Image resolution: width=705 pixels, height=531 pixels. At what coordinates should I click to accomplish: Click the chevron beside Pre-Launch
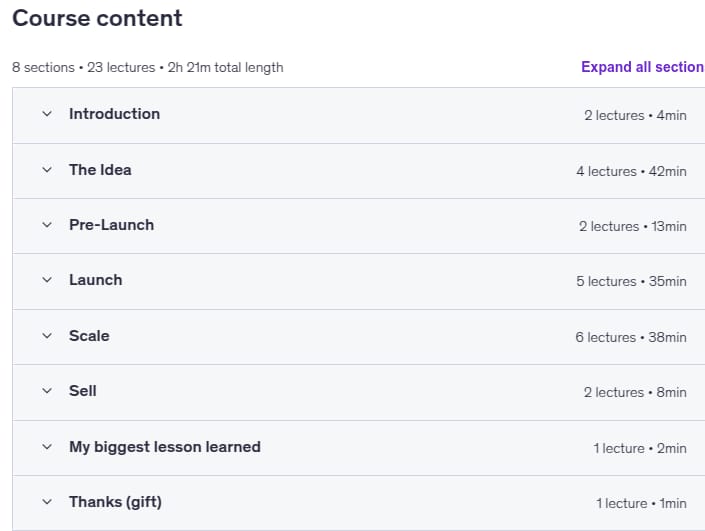pyautogui.click(x=47, y=225)
